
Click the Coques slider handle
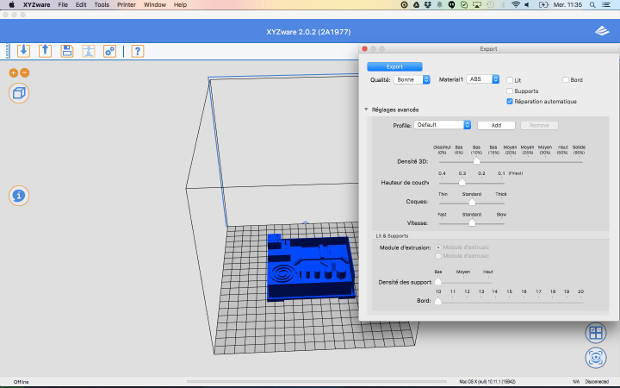click(472, 202)
